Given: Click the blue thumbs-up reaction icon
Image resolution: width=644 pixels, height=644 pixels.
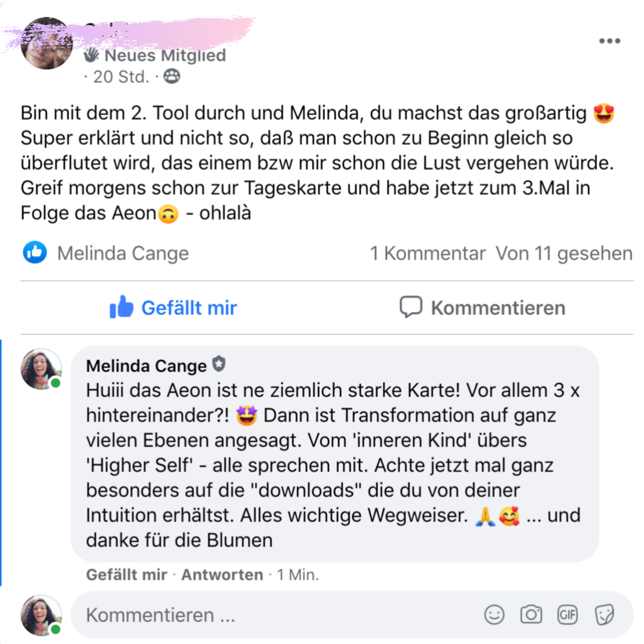Looking at the screenshot, I should tap(35, 252).
